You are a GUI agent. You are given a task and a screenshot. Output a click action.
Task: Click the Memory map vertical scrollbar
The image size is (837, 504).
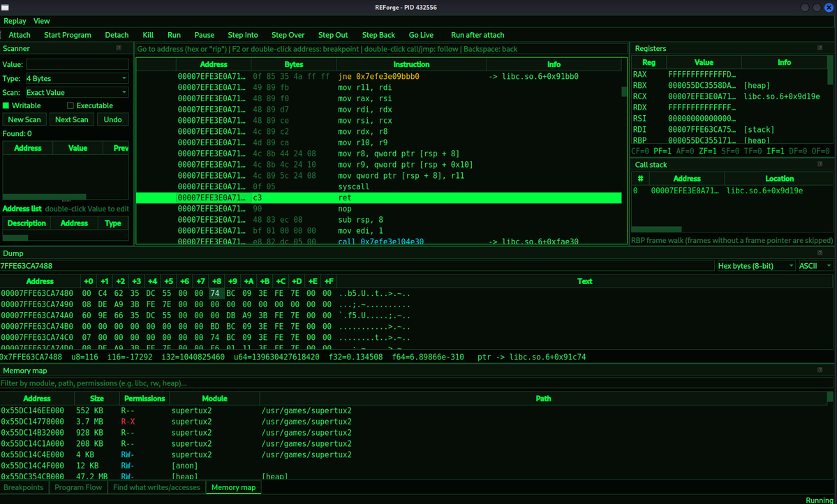pyautogui.click(x=830, y=396)
